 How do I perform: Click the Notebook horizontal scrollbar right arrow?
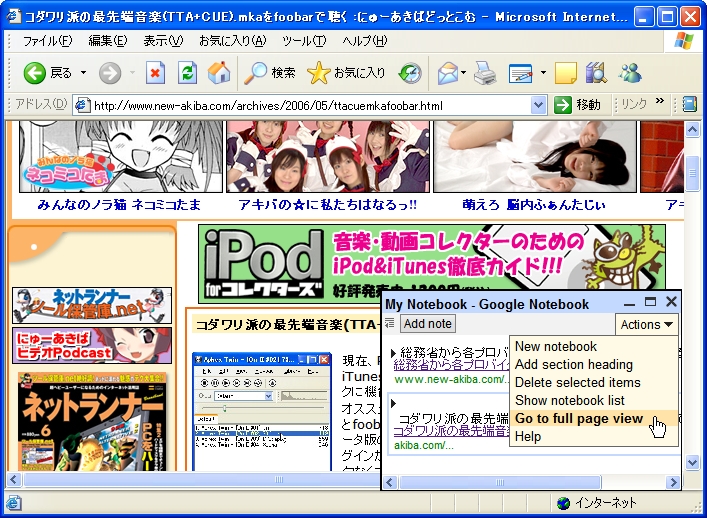coord(673,482)
